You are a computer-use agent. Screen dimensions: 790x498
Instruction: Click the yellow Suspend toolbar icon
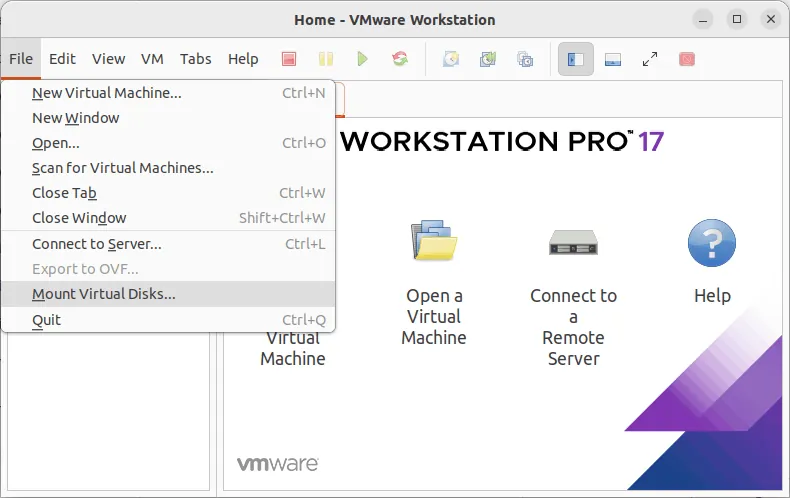[325, 59]
